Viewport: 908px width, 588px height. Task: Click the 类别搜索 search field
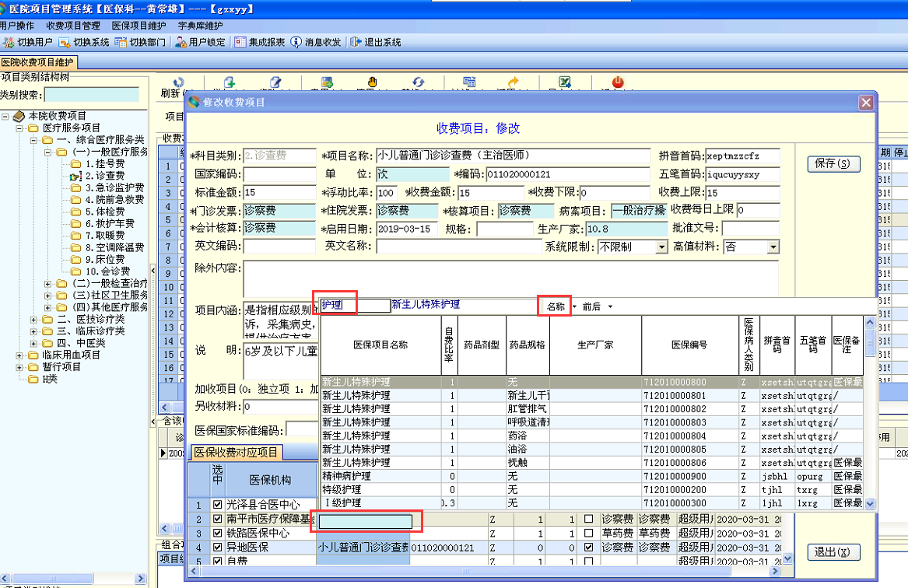(x=92, y=94)
